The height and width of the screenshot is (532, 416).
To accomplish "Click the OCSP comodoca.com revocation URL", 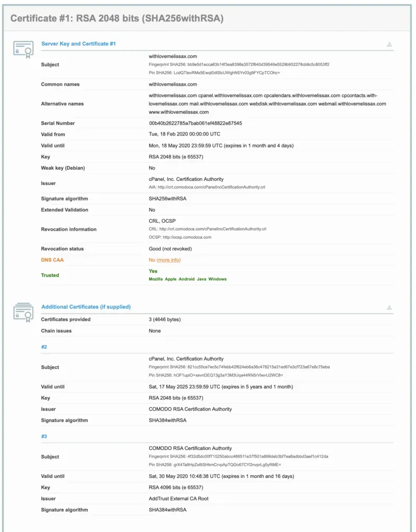I will 189,236.
